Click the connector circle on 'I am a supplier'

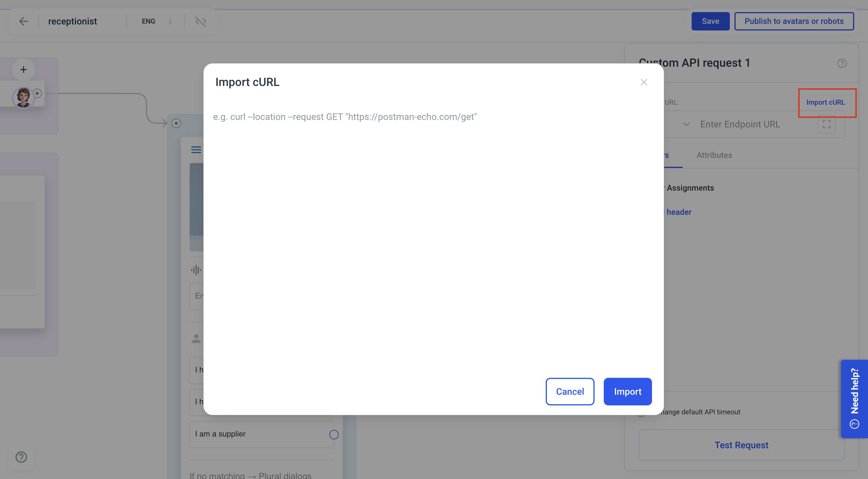[x=333, y=434]
